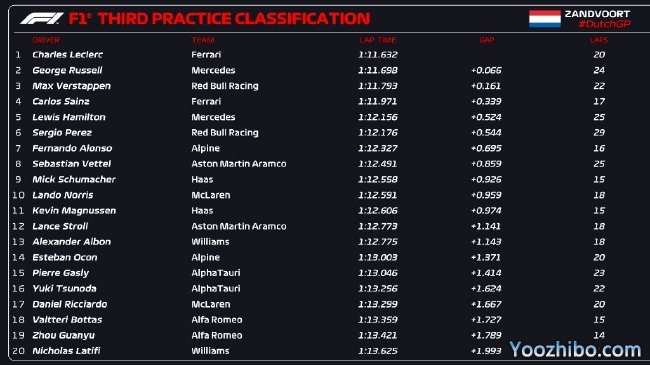Select Max Verstappen's name
This screenshot has width=650, height=365.
pyautogui.click(x=71, y=86)
